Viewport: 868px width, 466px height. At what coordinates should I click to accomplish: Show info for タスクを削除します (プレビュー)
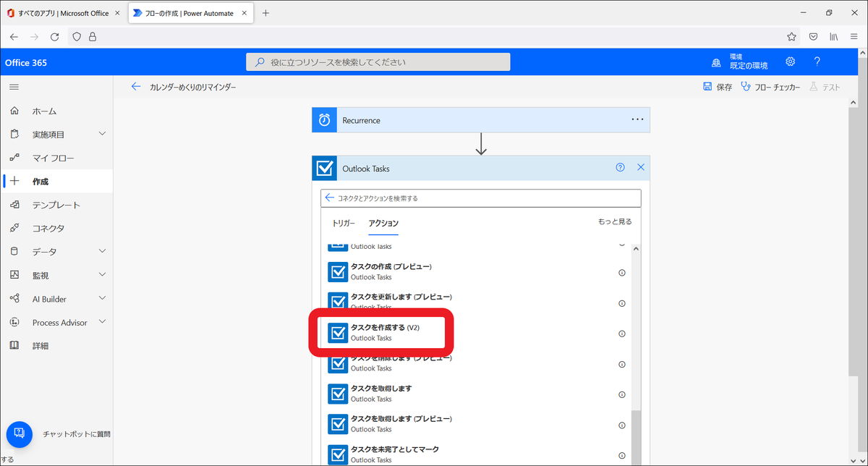pyautogui.click(x=621, y=364)
